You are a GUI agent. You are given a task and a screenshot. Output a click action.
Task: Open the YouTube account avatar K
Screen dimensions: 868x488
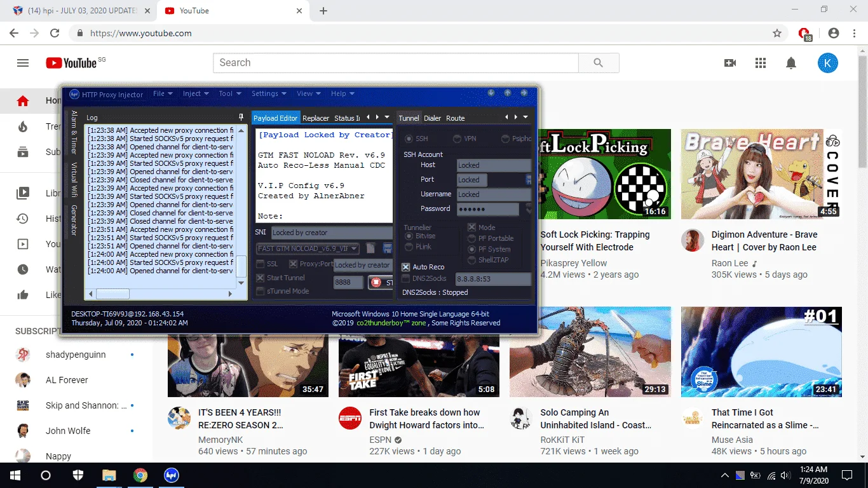click(827, 63)
